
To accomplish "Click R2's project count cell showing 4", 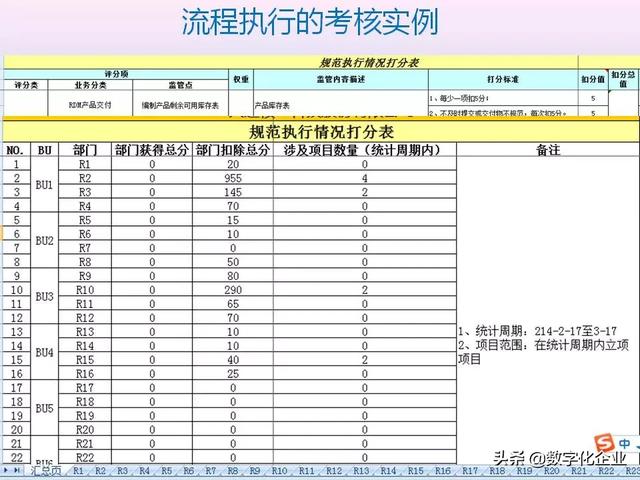I will pos(364,178).
